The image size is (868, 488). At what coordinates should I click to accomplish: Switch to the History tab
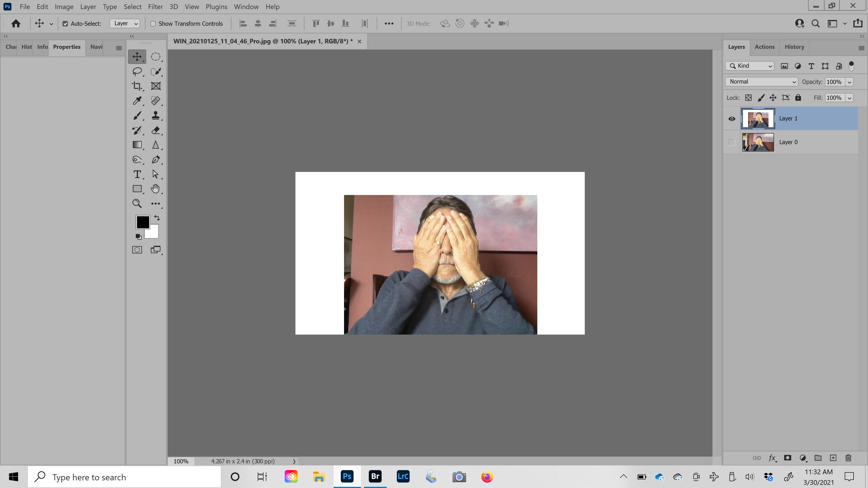point(794,47)
